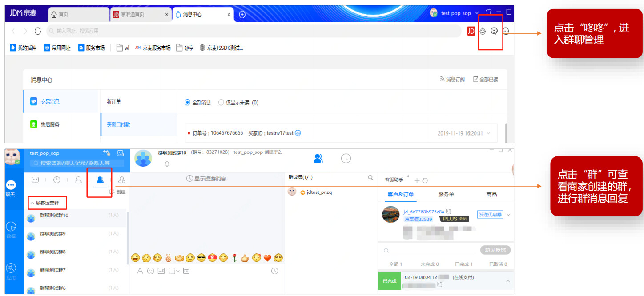Open the 服务单 tab
The image size is (644, 296).
pos(446,195)
